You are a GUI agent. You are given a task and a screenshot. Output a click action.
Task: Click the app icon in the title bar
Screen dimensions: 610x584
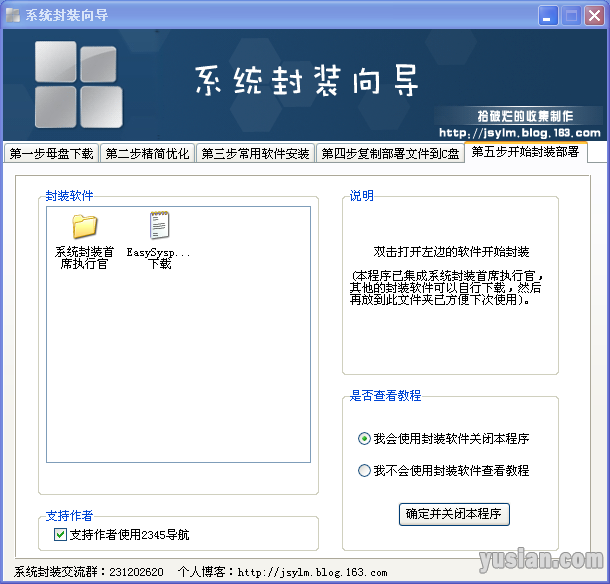pos(13,15)
